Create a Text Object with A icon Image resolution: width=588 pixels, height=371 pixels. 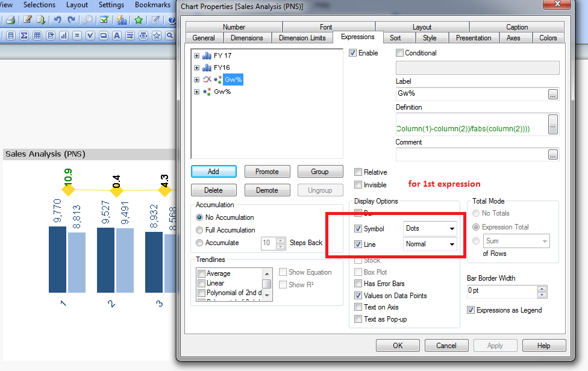[117, 36]
